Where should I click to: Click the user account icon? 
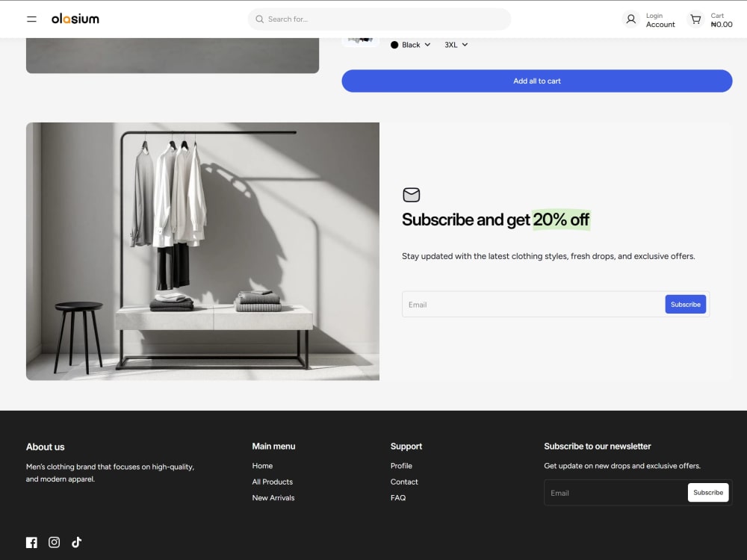pyautogui.click(x=630, y=19)
